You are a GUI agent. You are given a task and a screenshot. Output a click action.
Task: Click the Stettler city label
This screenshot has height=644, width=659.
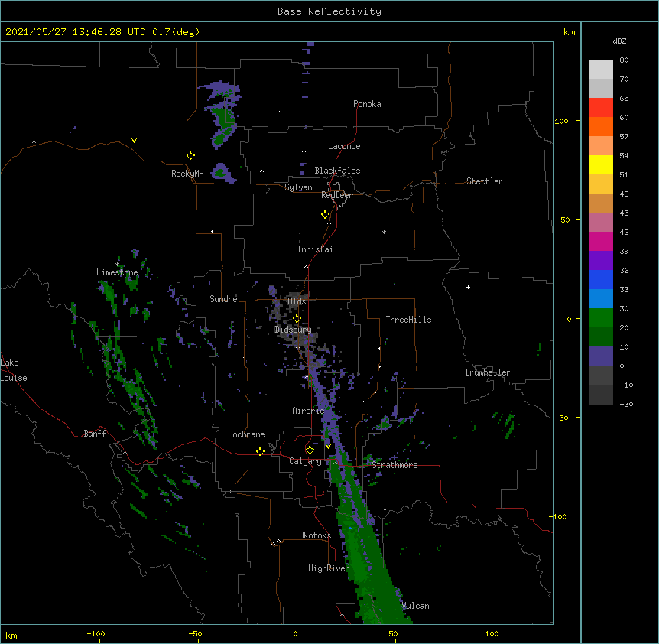(x=485, y=181)
